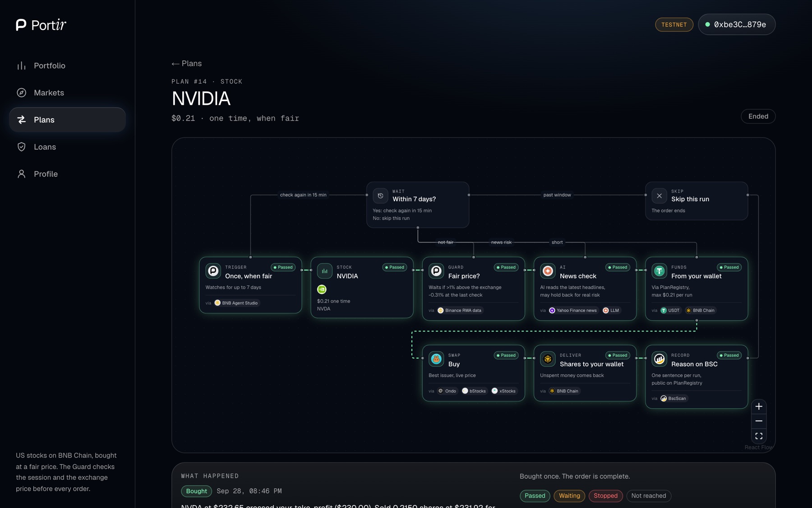Click the Passed legend pill

[x=535, y=496]
